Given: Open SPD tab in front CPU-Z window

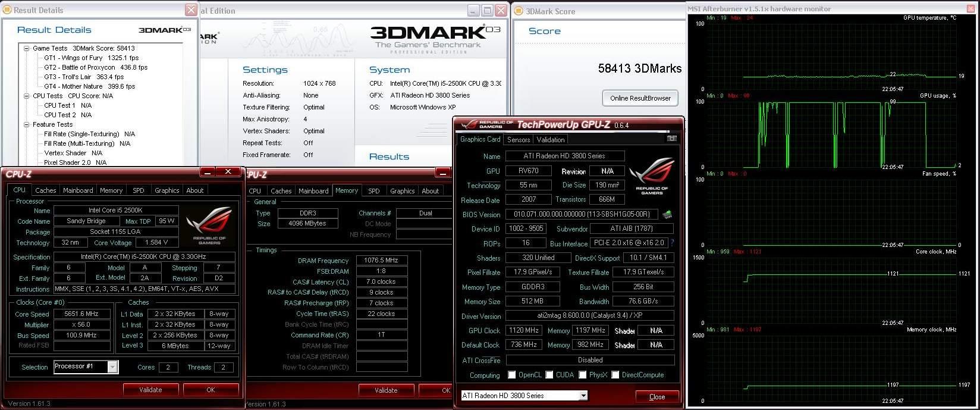Looking at the screenshot, I should (139, 190).
